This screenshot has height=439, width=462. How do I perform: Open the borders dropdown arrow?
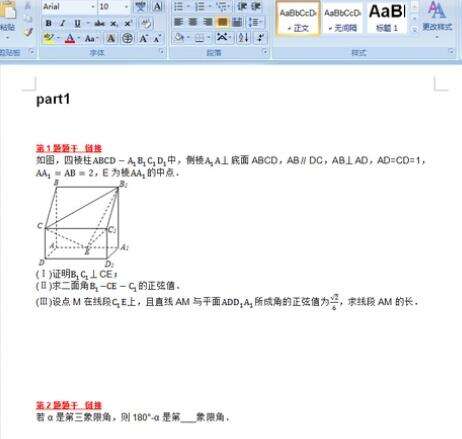point(208,38)
